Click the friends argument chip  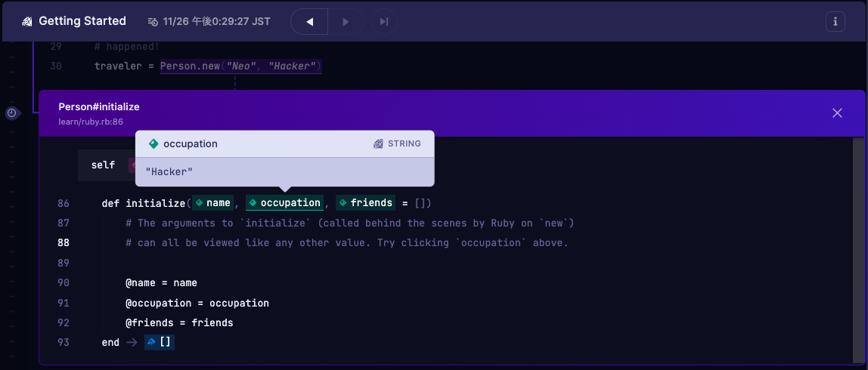[x=366, y=203]
